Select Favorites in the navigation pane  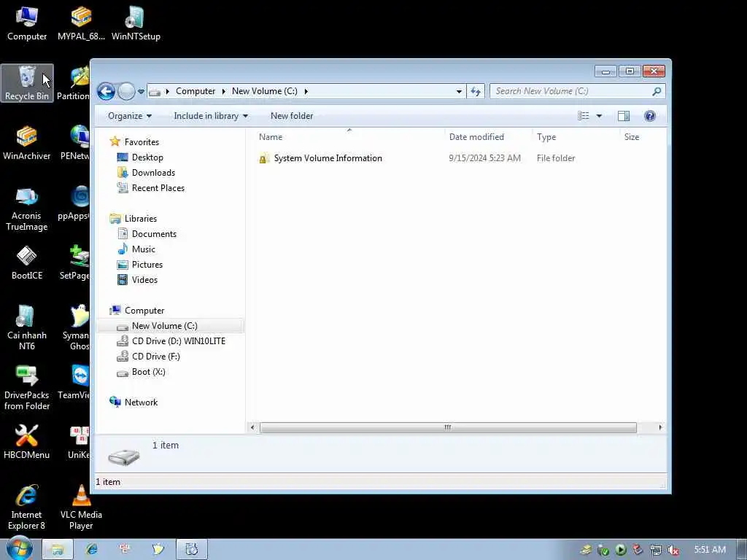[142, 142]
